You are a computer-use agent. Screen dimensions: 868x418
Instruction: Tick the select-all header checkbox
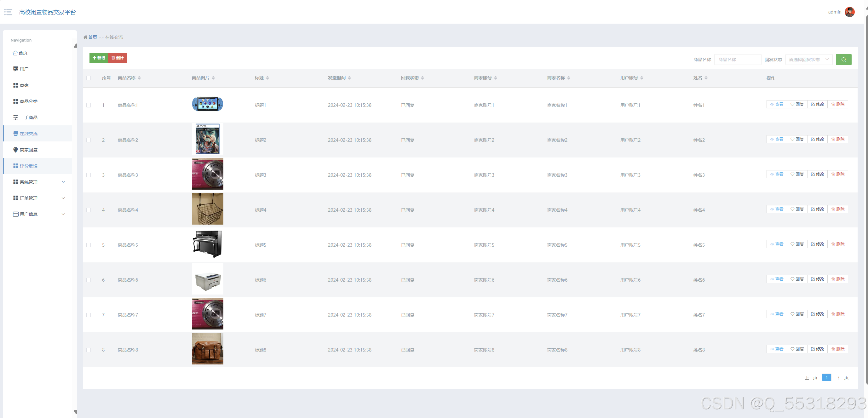(89, 78)
